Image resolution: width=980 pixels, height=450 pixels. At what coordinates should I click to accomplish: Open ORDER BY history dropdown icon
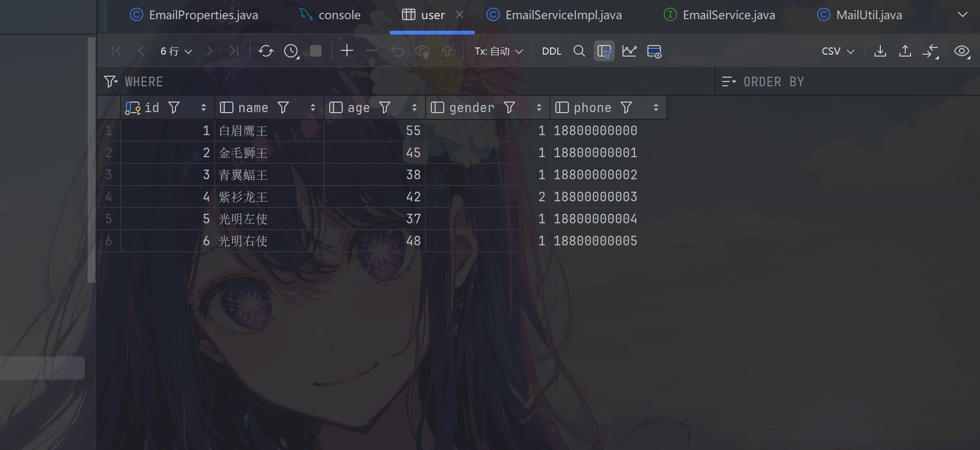coord(729,81)
